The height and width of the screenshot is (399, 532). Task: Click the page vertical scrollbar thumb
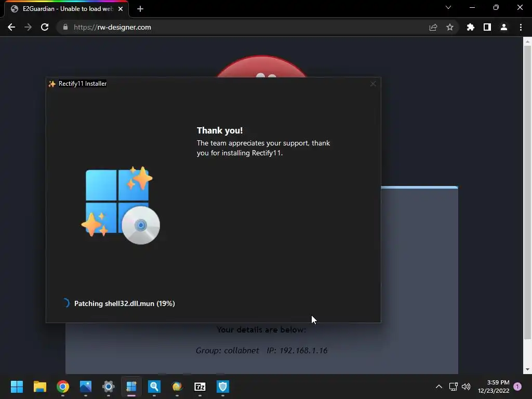[x=527, y=192]
